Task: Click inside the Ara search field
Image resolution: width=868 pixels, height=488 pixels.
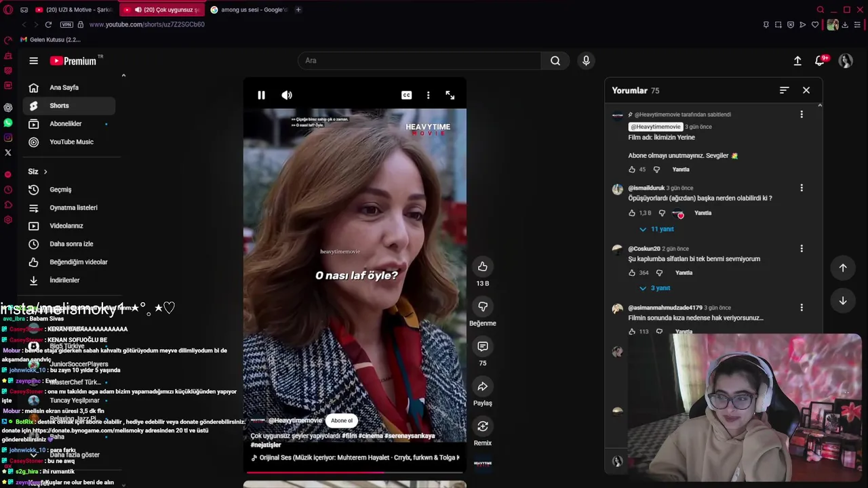Action: (419, 60)
